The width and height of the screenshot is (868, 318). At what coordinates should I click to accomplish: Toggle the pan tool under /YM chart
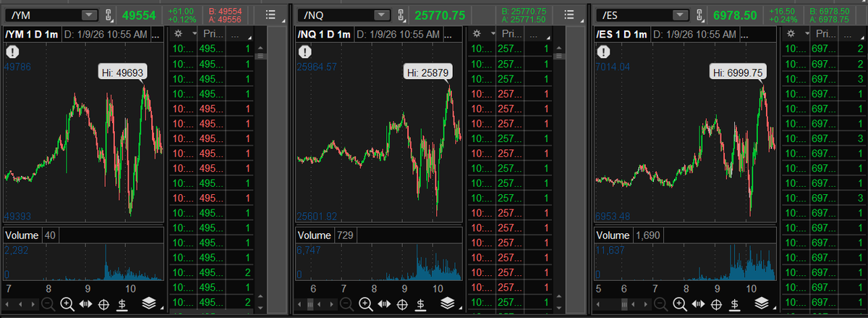[85, 304]
